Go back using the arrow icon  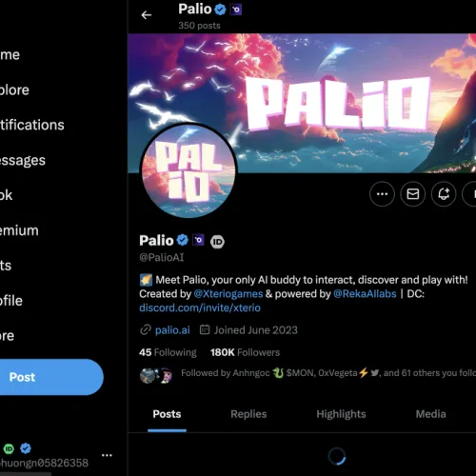[x=147, y=15]
